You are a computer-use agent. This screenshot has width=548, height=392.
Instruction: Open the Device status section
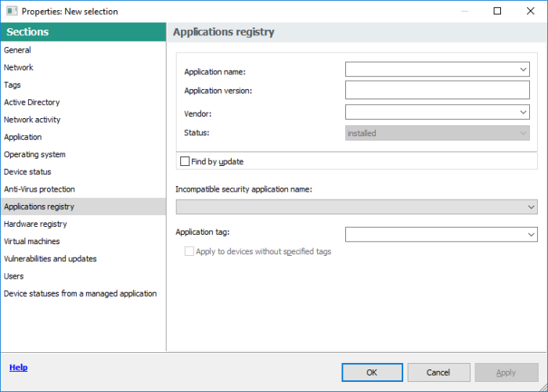pyautogui.click(x=30, y=171)
